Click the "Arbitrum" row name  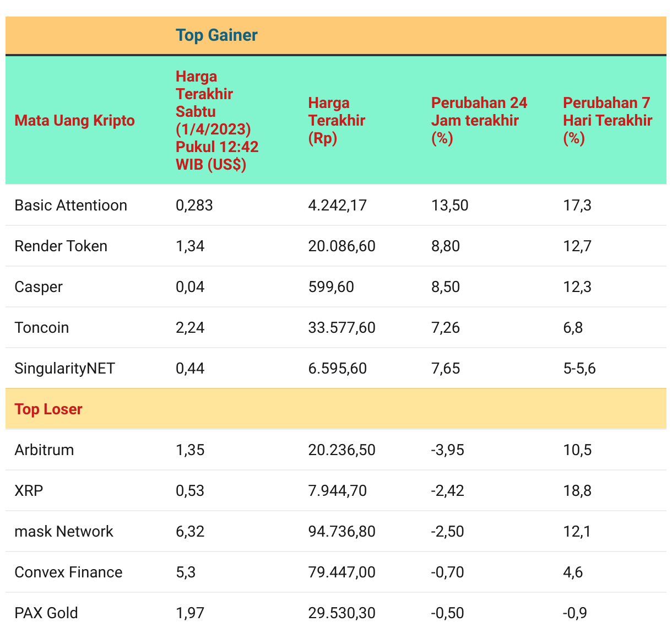click(44, 450)
